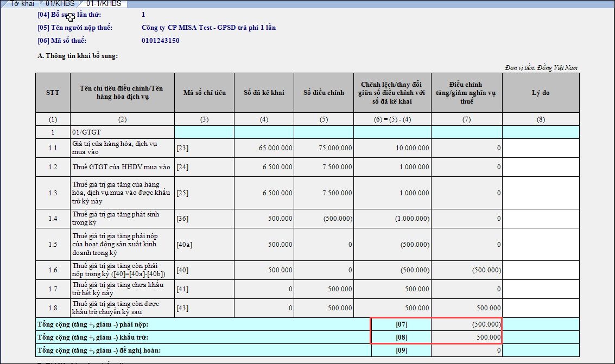The height and width of the screenshot is (364, 615).
Task: Click the Số điều chỉnh column header
Action: click(x=324, y=93)
